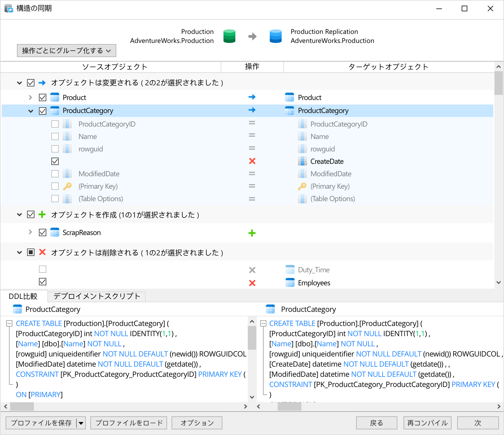Click the 再コンパイル button
504x435 pixels.
pyautogui.click(x=427, y=423)
